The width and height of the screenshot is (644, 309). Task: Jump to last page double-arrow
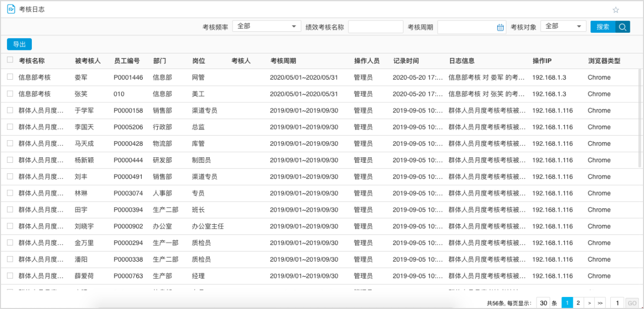600,303
